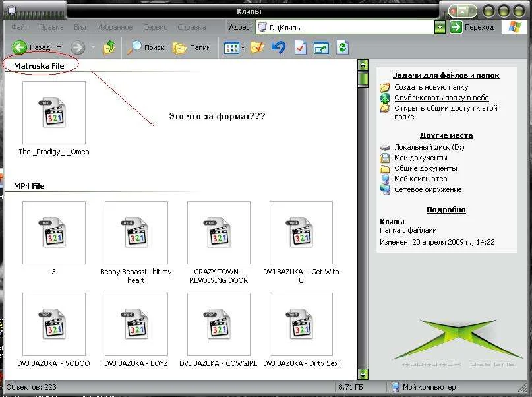Click Объектов: 223 in status bar

coord(31,387)
